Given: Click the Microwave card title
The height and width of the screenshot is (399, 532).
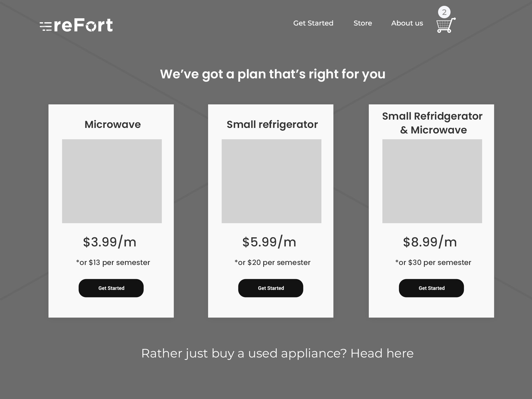Looking at the screenshot, I should [x=112, y=124].
